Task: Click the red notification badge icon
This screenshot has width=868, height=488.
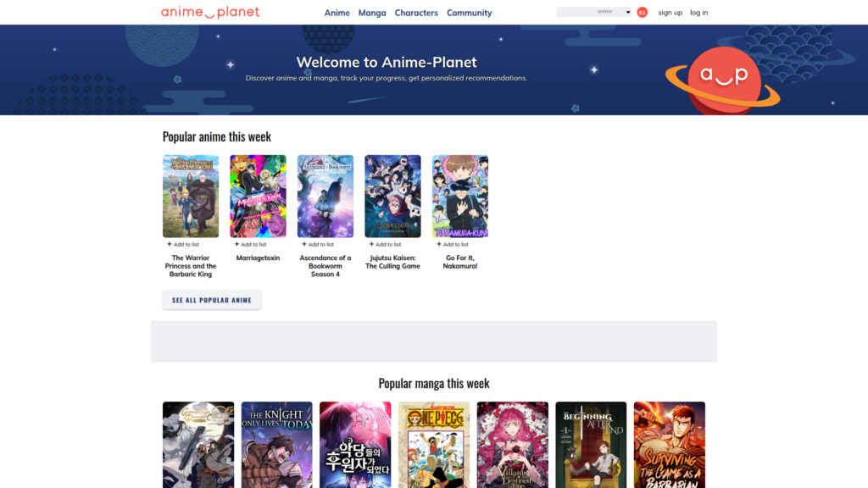Action: pyautogui.click(x=642, y=13)
